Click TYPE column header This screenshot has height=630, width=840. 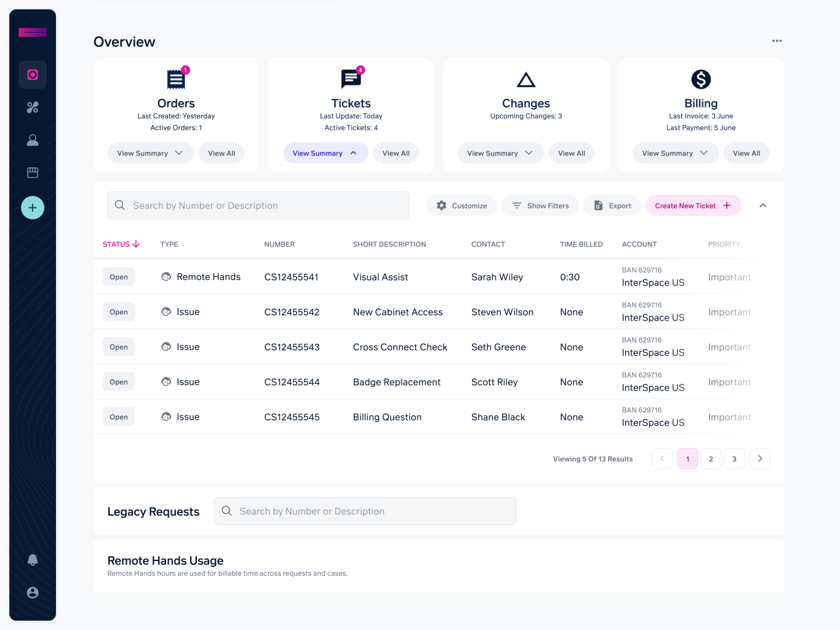(x=169, y=244)
